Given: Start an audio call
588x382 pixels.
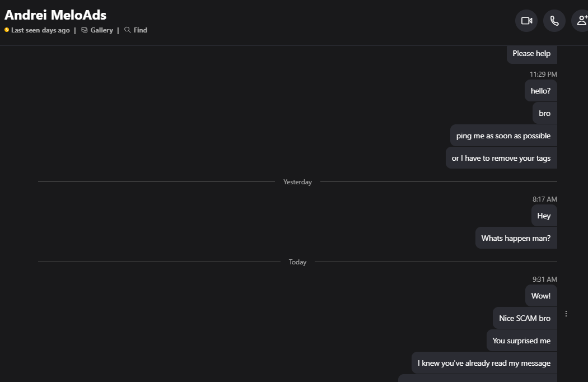Looking at the screenshot, I should click(554, 21).
